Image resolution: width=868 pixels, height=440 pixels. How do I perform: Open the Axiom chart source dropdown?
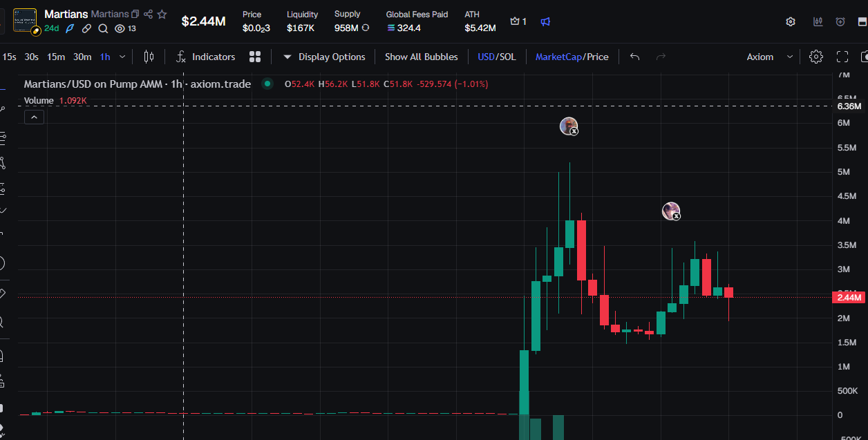click(x=770, y=57)
